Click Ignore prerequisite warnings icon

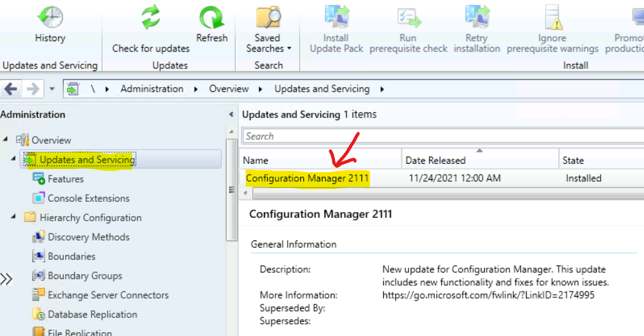(553, 17)
